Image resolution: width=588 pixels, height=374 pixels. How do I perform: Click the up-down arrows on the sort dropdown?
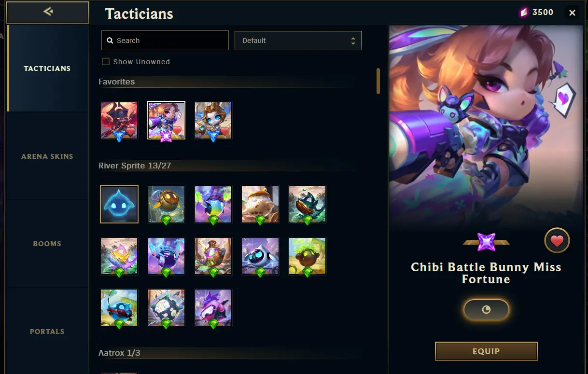tap(353, 41)
